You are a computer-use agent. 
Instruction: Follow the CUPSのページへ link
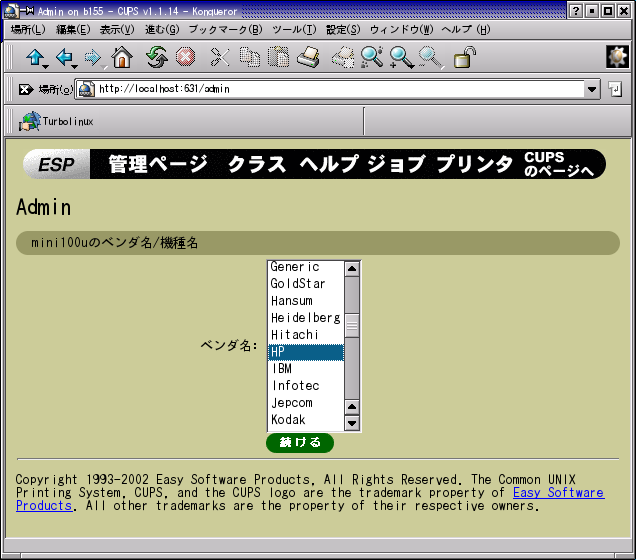(559, 164)
